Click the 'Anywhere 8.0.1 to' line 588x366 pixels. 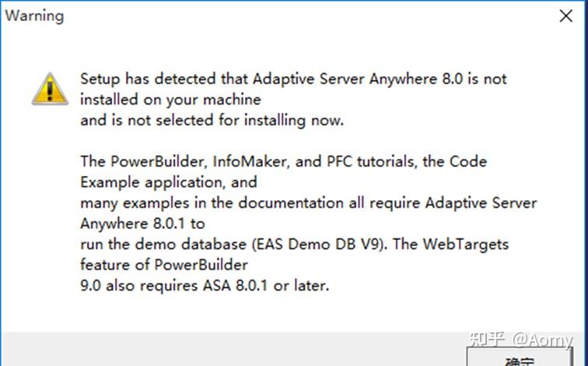point(142,223)
